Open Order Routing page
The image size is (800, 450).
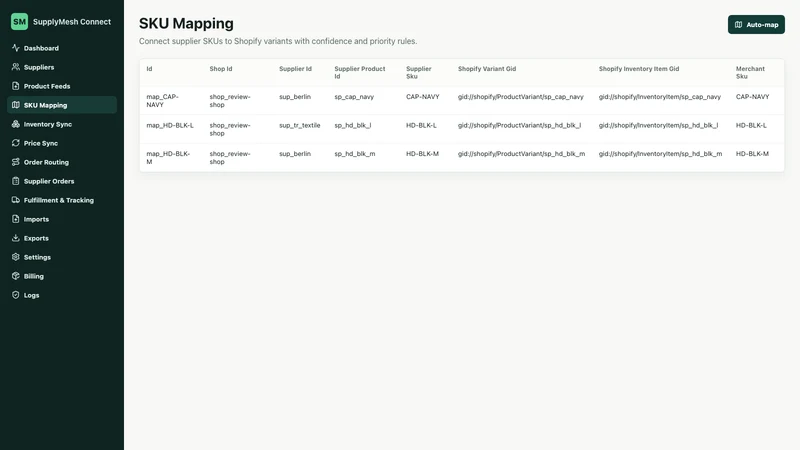click(62, 162)
